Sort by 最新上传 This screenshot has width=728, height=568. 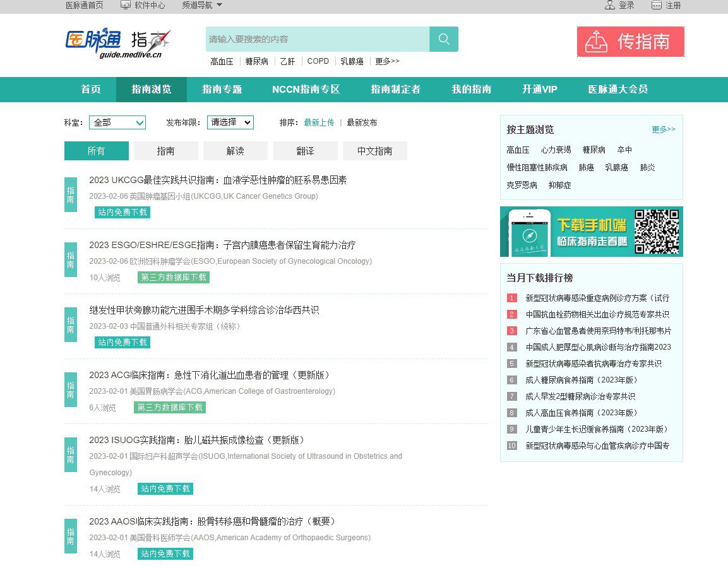pyautogui.click(x=319, y=122)
